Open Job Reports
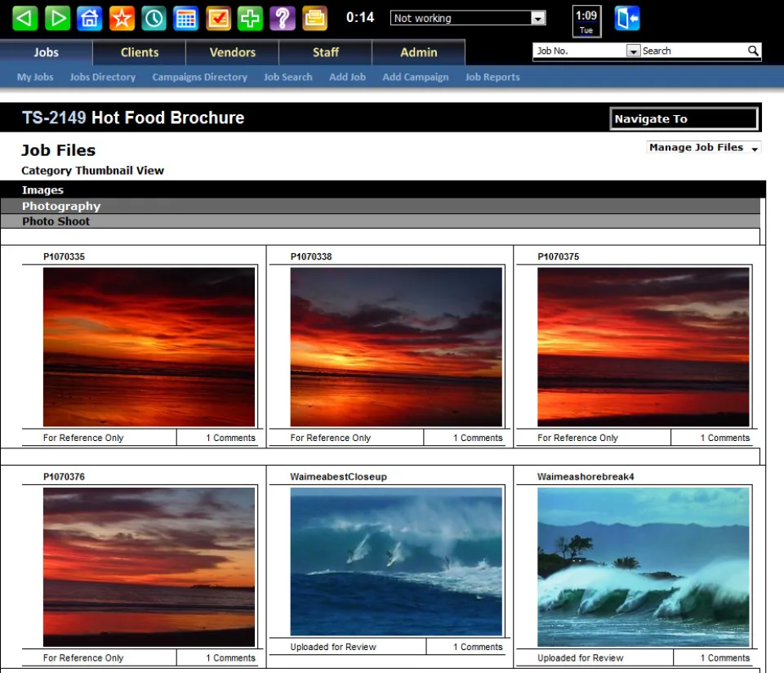This screenshot has height=673, width=784. point(492,77)
